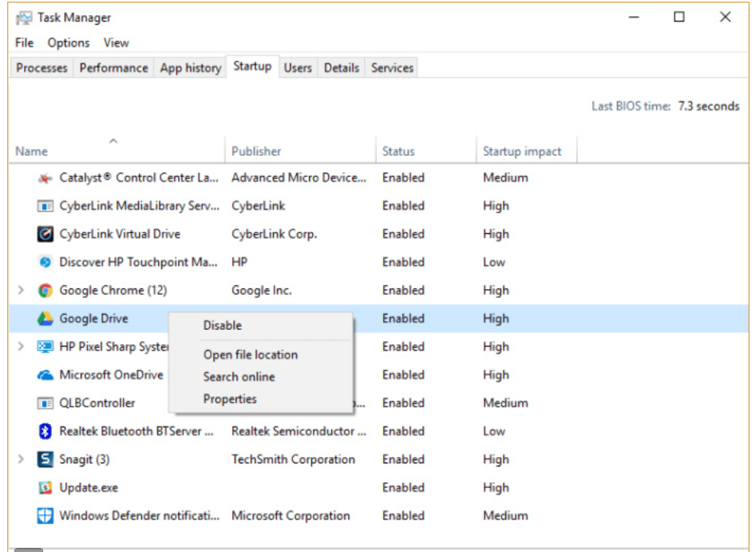Select Windows Defender notification entry name
The width and height of the screenshot is (756, 552).
140,516
